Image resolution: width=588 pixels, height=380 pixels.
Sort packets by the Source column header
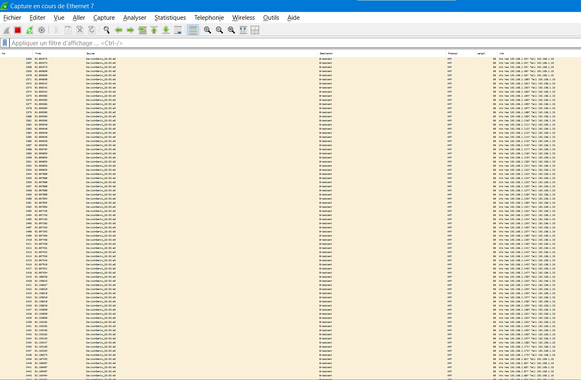coord(201,53)
